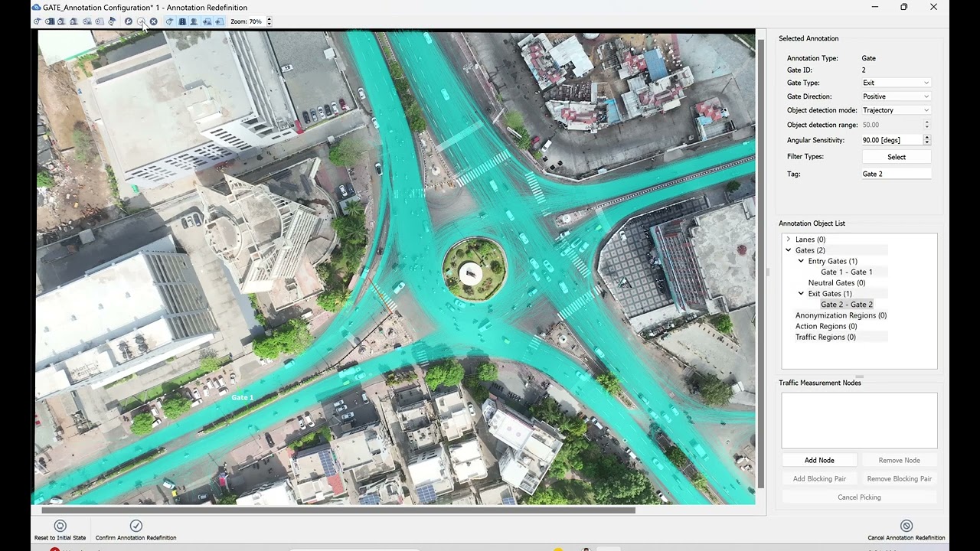Expand the Lanes (0) tree node
This screenshot has height=551, width=980.
[788, 240]
